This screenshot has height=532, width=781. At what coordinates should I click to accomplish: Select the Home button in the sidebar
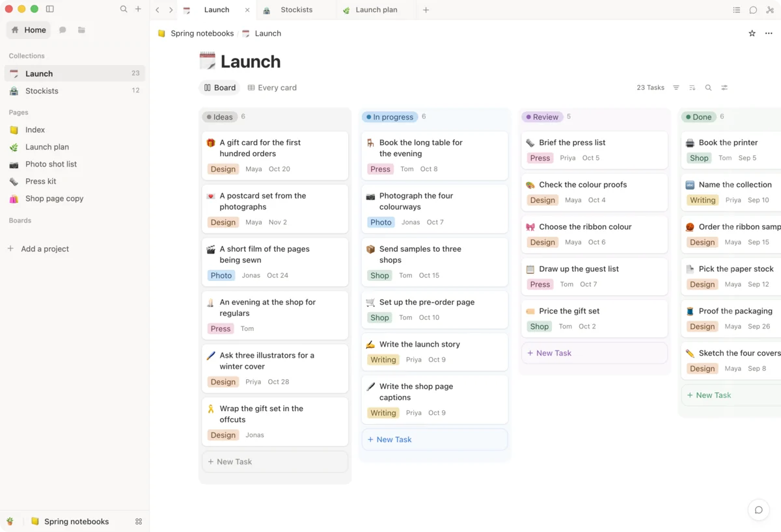point(29,30)
